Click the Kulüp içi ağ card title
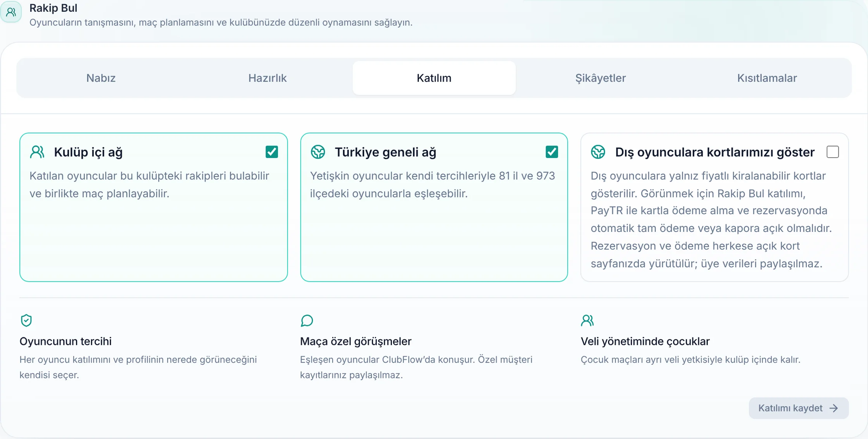Viewport: 868px width, 439px height. click(88, 152)
